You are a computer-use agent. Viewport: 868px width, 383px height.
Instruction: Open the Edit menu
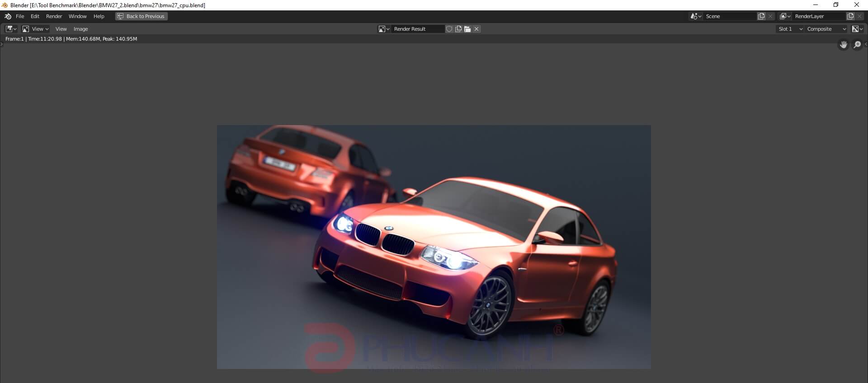tap(35, 16)
